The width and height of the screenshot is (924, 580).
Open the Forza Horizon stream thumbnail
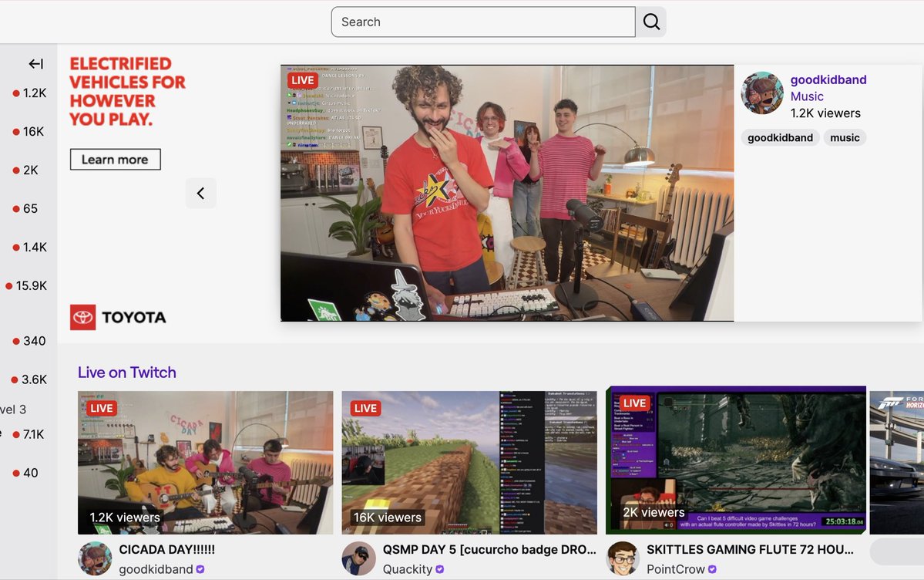[897, 463]
